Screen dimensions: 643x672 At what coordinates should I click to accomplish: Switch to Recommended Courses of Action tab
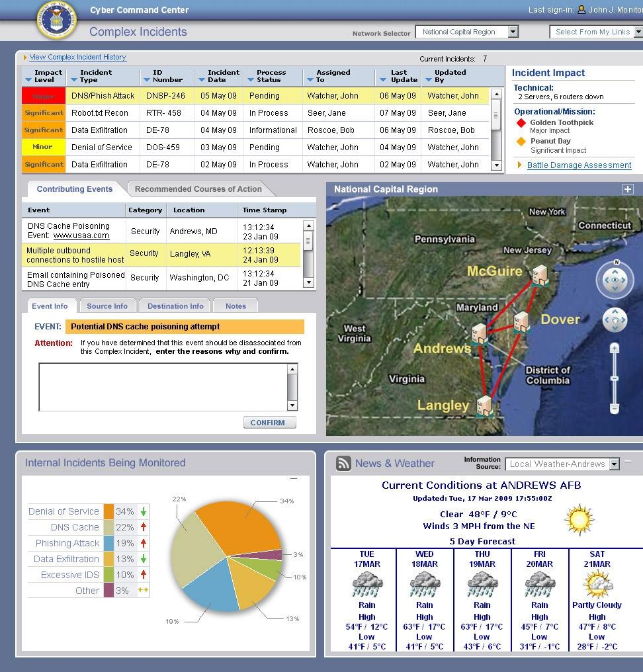pos(198,189)
